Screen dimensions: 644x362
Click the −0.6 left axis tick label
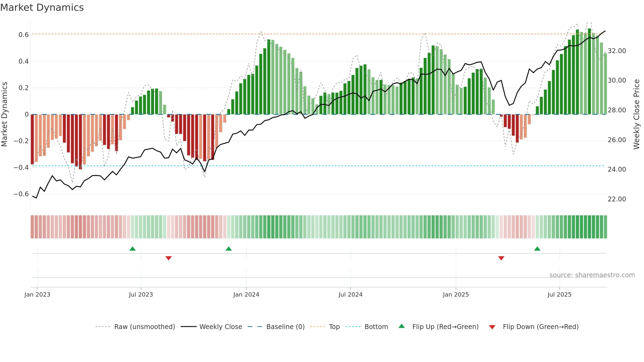[x=21, y=194]
